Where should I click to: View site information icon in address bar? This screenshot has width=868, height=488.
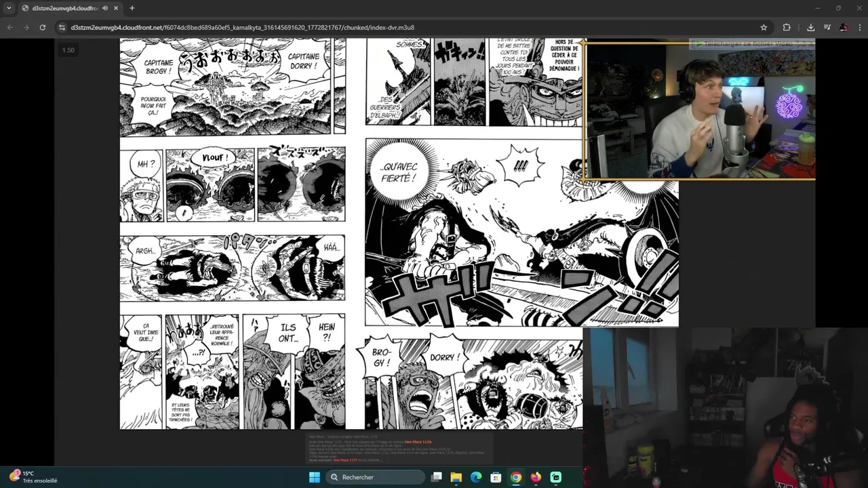coord(62,27)
